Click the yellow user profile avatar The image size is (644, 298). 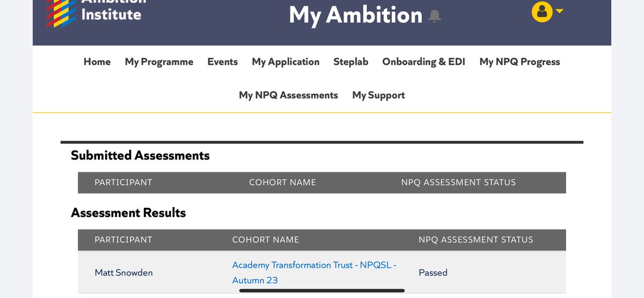coord(542,12)
